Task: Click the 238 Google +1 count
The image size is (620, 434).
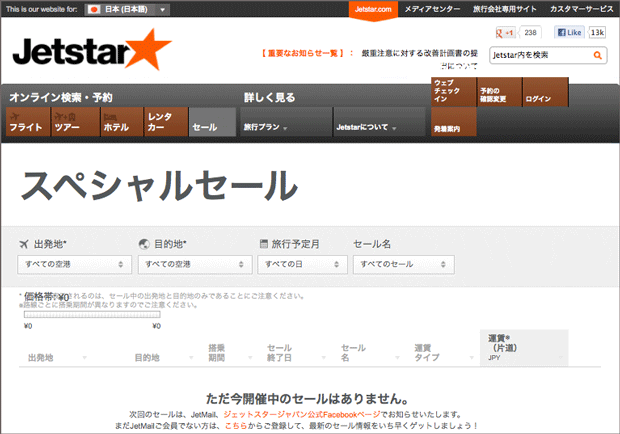Action: (530, 32)
